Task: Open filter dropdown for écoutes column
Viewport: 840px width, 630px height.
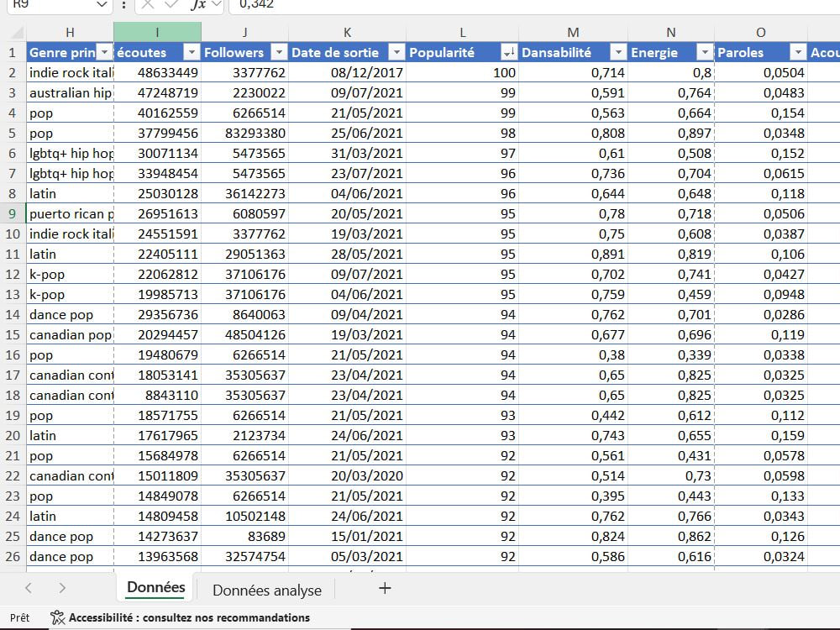Action: pyautogui.click(x=192, y=52)
